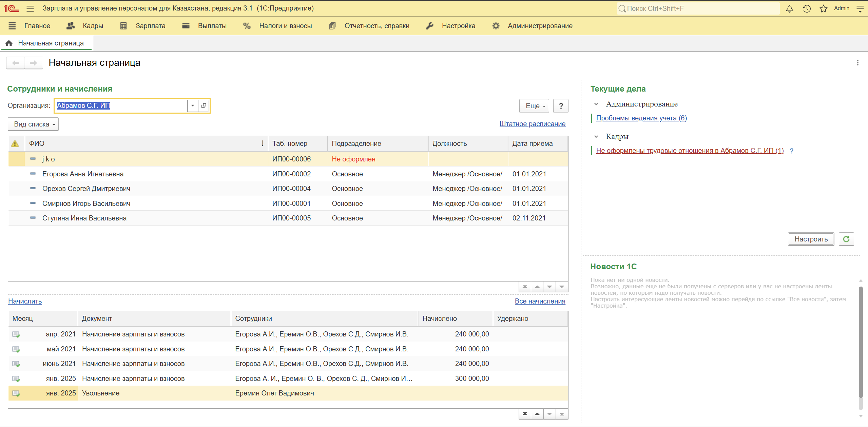This screenshot has width=868, height=427.
Task: Switch to the Начальная страница tab
Action: [x=47, y=43]
